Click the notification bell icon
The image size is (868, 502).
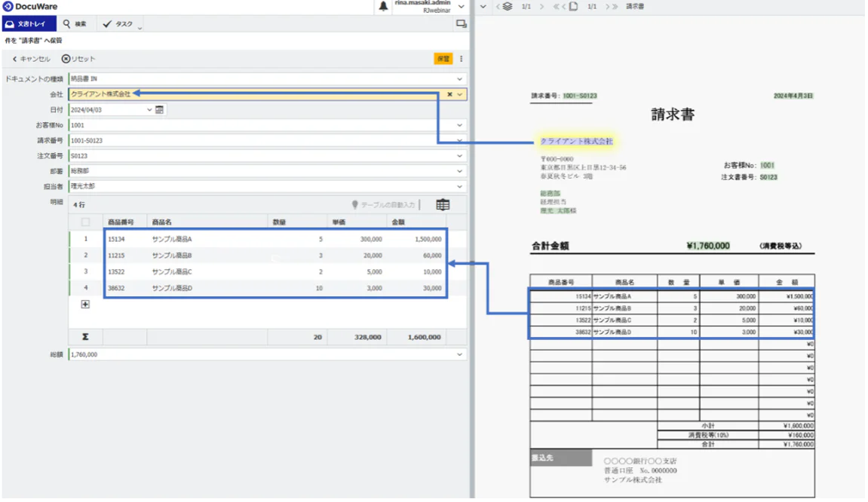tap(384, 6)
